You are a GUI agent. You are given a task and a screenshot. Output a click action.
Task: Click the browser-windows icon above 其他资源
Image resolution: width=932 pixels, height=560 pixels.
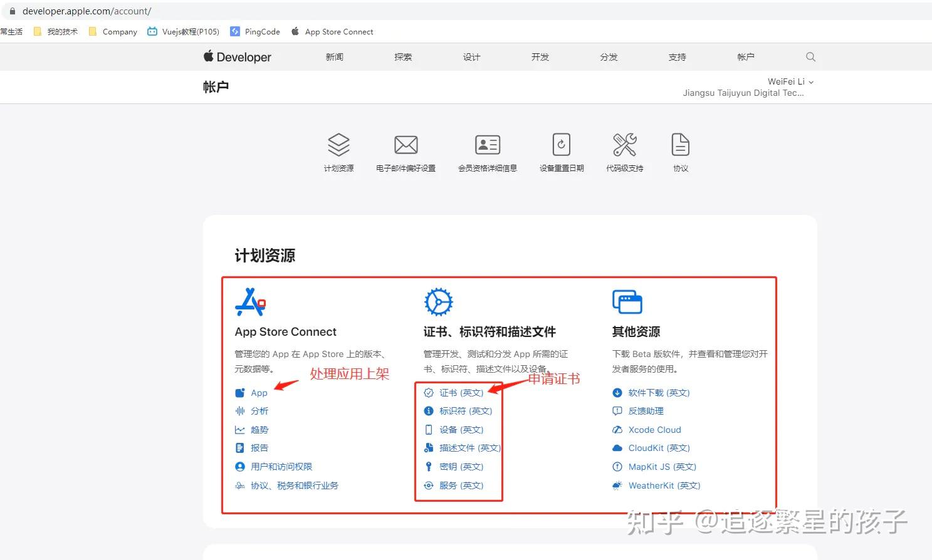pos(627,301)
